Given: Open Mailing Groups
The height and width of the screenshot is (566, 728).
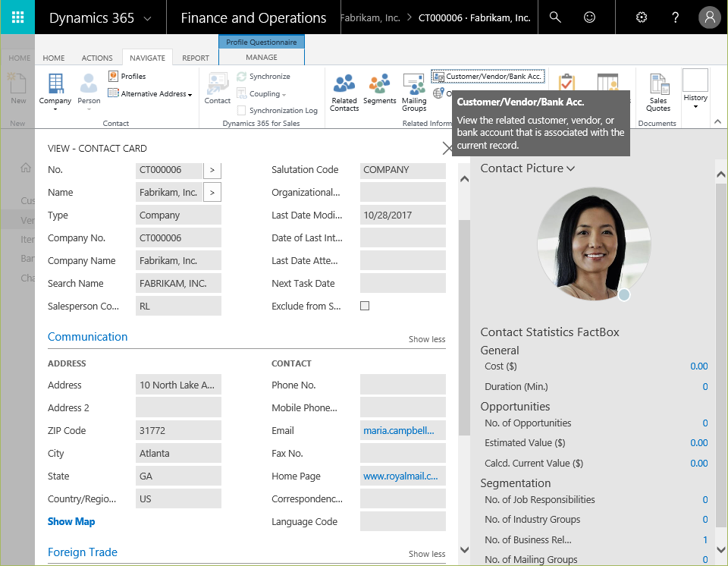Looking at the screenshot, I should (x=414, y=93).
